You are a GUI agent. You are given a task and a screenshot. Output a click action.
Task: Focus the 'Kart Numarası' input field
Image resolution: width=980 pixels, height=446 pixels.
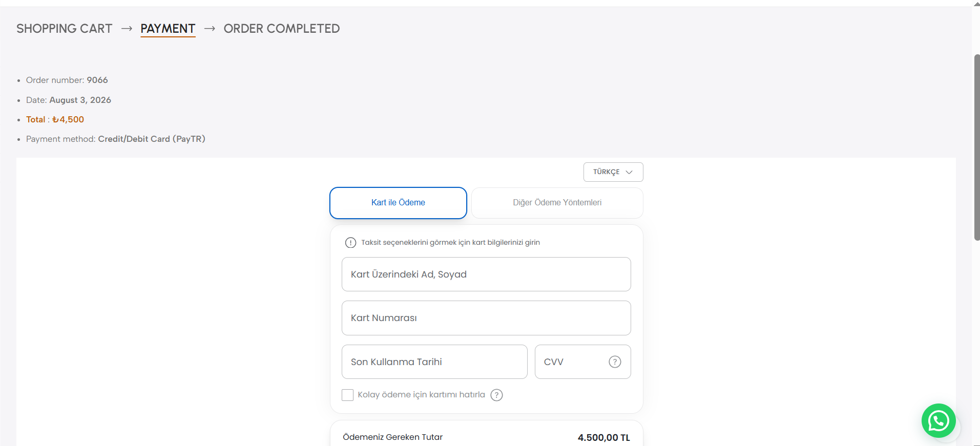pyautogui.click(x=486, y=318)
